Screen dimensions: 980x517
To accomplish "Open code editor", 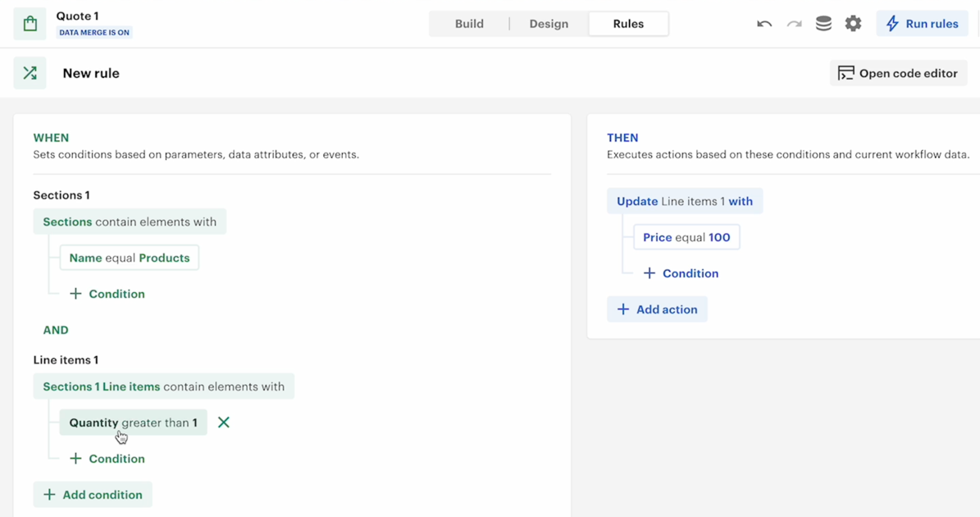I will tap(898, 72).
